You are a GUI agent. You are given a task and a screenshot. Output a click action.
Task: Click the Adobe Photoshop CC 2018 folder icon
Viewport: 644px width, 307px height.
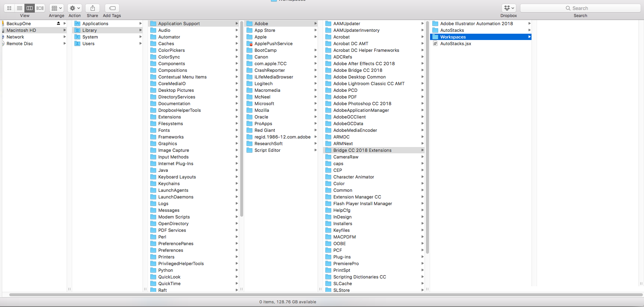(x=328, y=104)
